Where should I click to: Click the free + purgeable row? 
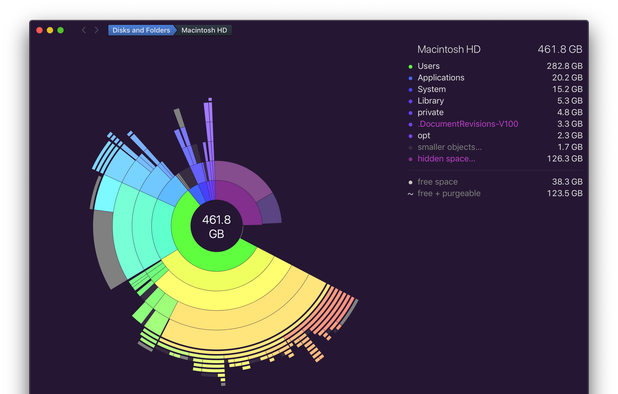pos(495,193)
